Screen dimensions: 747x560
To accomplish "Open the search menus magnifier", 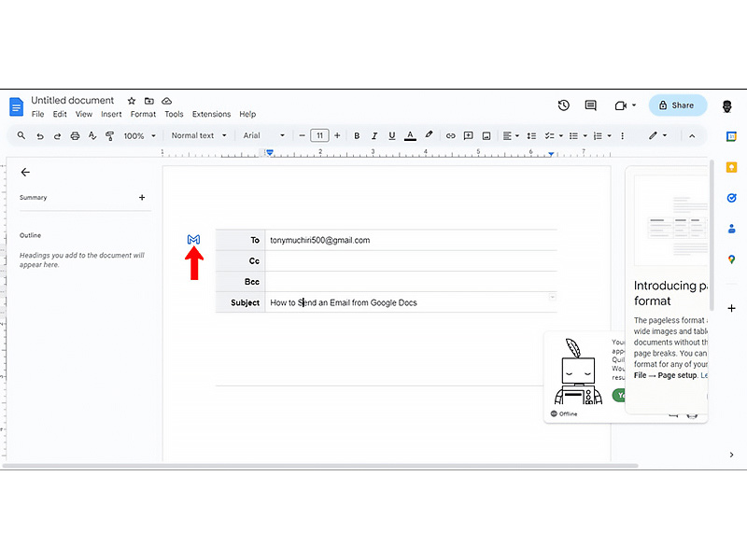I will (x=21, y=135).
